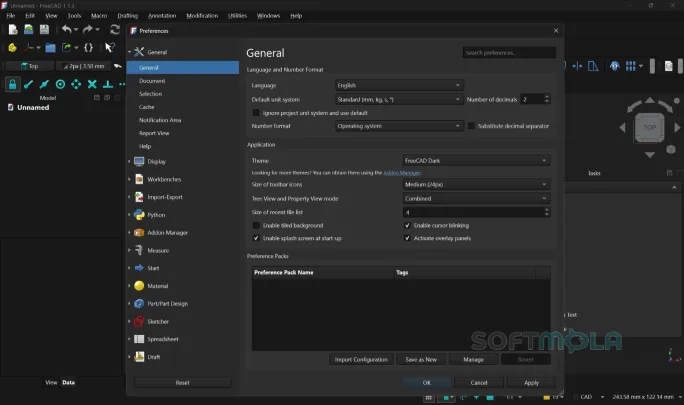This screenshot has width=684, height=405.
Task: Click Number of decimals stepper
Action: click(x=547, y=100)
